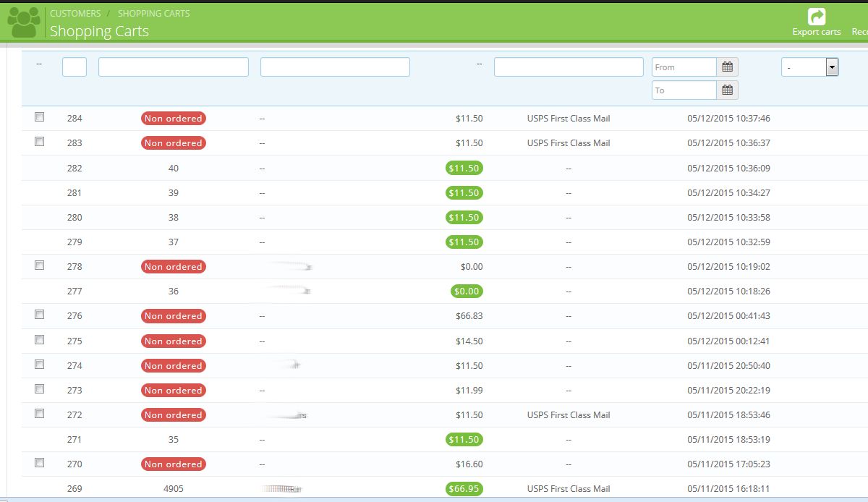This screenshot has height=502, width=868.
Task: Click date 05/12/2015 10:37:46
Action: (x=728, y=119)
